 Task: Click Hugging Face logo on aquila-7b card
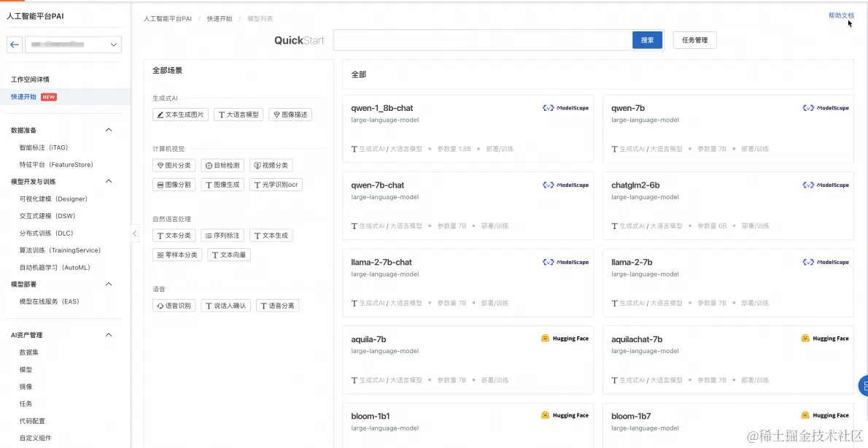(565, 339)
